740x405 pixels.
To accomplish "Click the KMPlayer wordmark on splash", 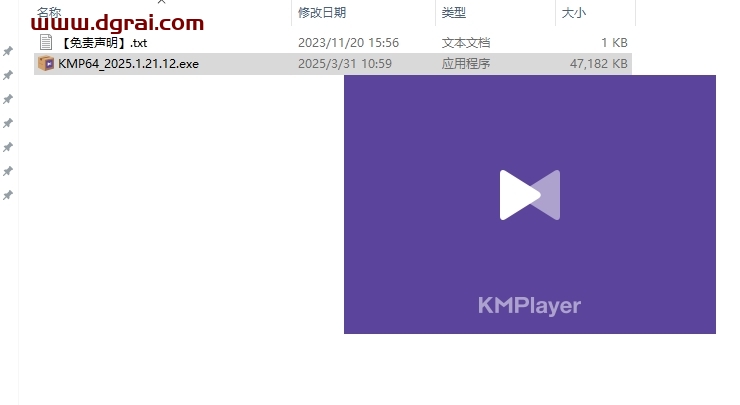I will pyautogui.click(x=529, y=306).
